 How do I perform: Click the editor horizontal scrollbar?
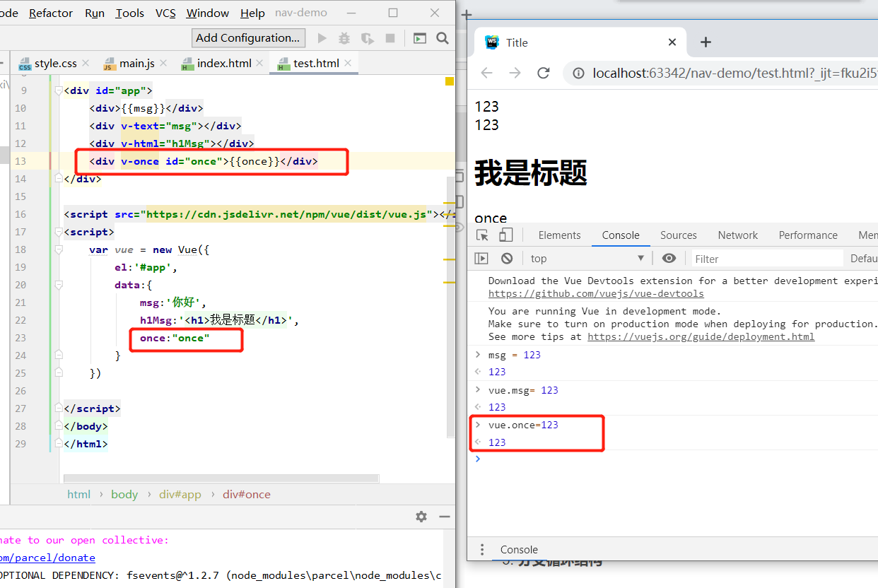221,478
